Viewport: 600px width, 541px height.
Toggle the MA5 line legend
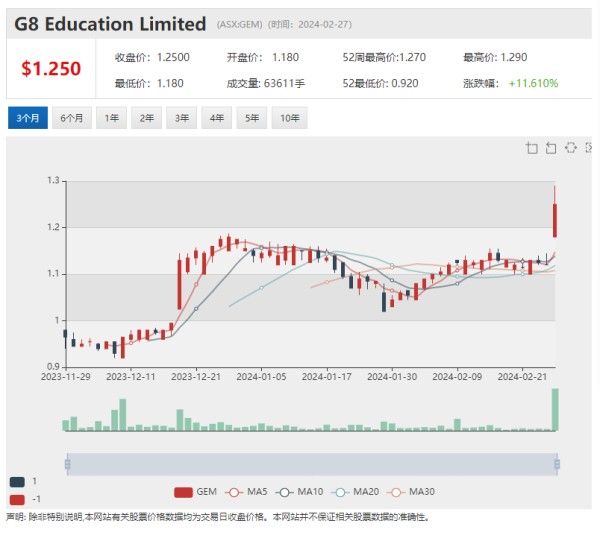[x=246, y=492]
